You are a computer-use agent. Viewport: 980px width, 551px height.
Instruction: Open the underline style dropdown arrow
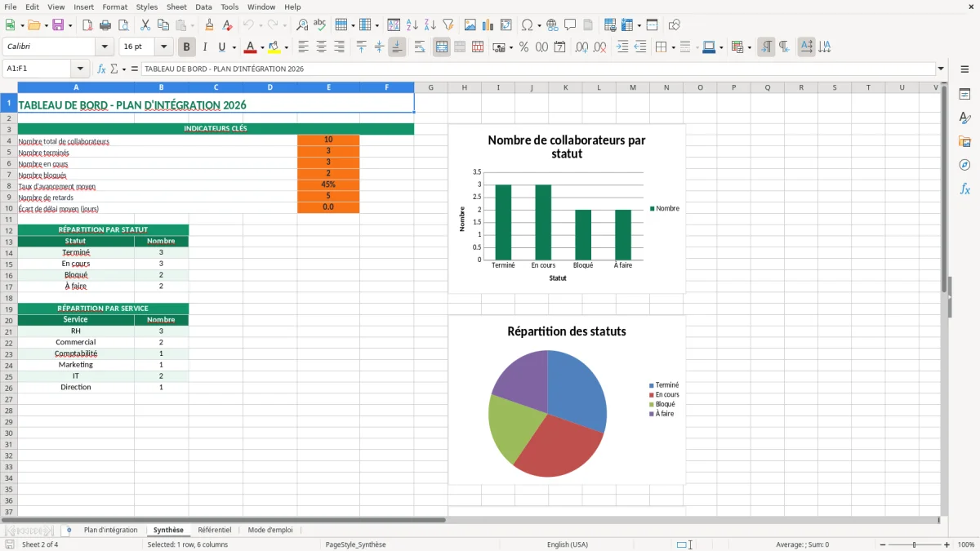tap(234, 47)
